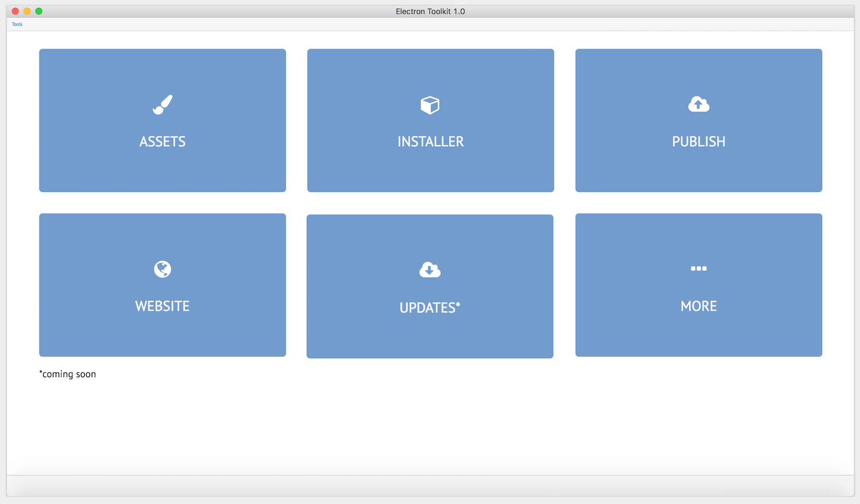Click the ASSETS label text
Viewport: 860px width, 504px height.
pyautogui.click(x=162, y=142)
